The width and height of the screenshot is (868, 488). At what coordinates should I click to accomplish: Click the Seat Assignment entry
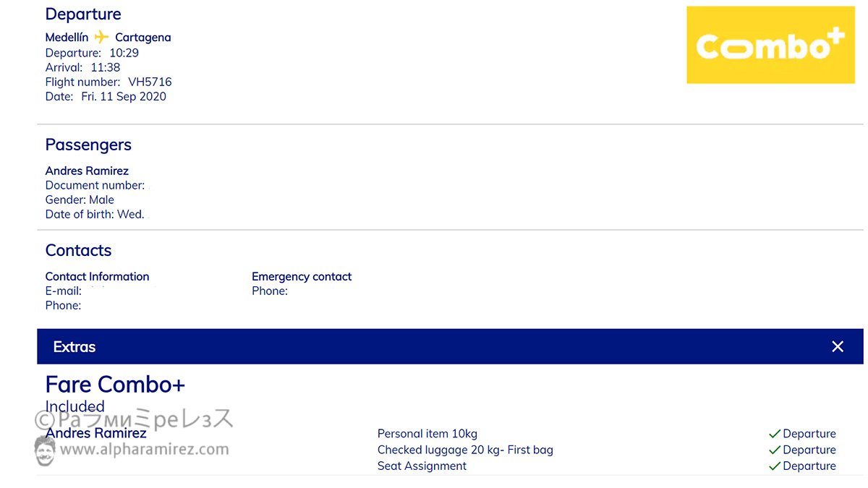[422, 466]
